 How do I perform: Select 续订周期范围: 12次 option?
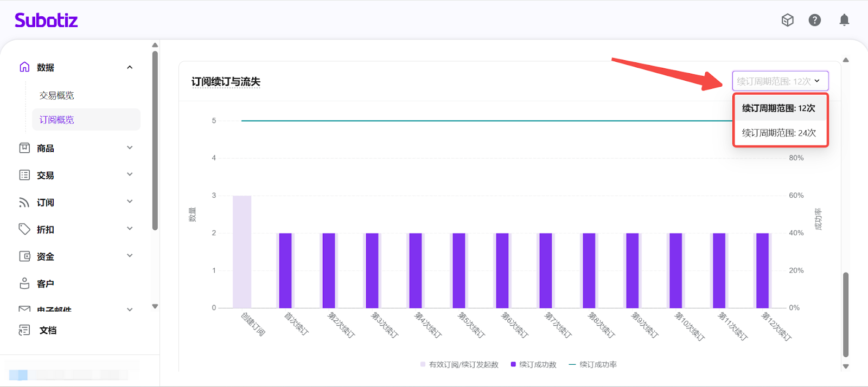coord(779,108)
